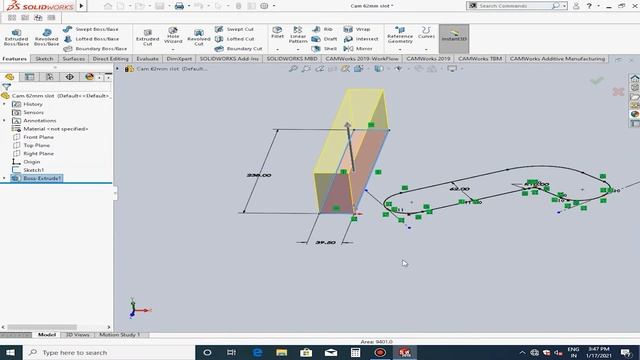The width and height of the screenshot is (640, 360).
Task: Choose Lofted Cut feature
Action: click(x=235, y=39)
